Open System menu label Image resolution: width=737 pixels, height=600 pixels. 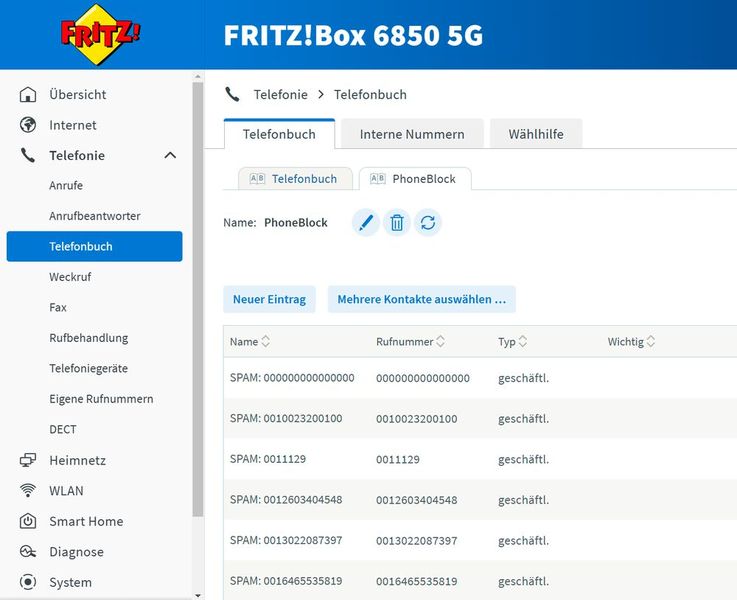click(71, 582)
